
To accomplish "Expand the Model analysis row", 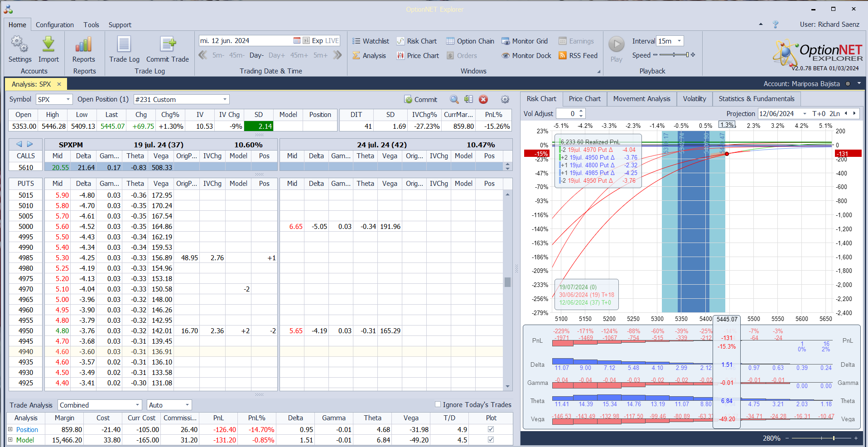I will pyautogui.click(x=10, y=440).
